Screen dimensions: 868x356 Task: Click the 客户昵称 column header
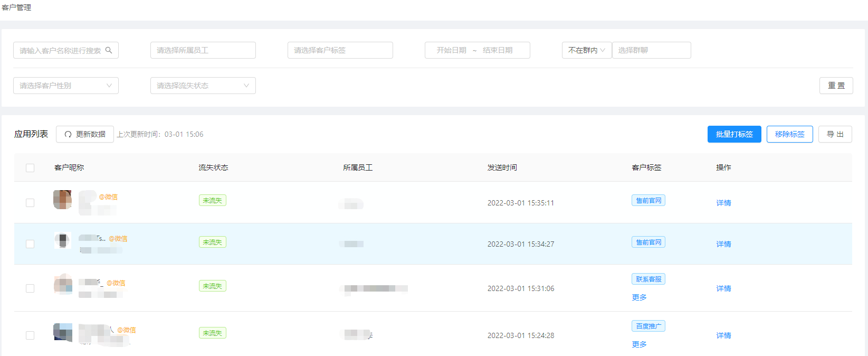pos(69,167)
